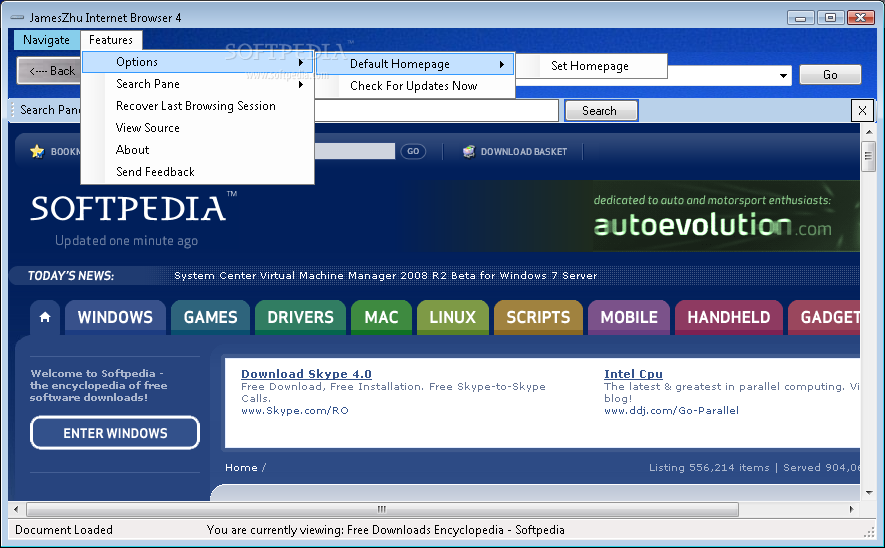Screen dimensions: 885x548
Task: Click the home icon tab
Action: tap(45, 317)
